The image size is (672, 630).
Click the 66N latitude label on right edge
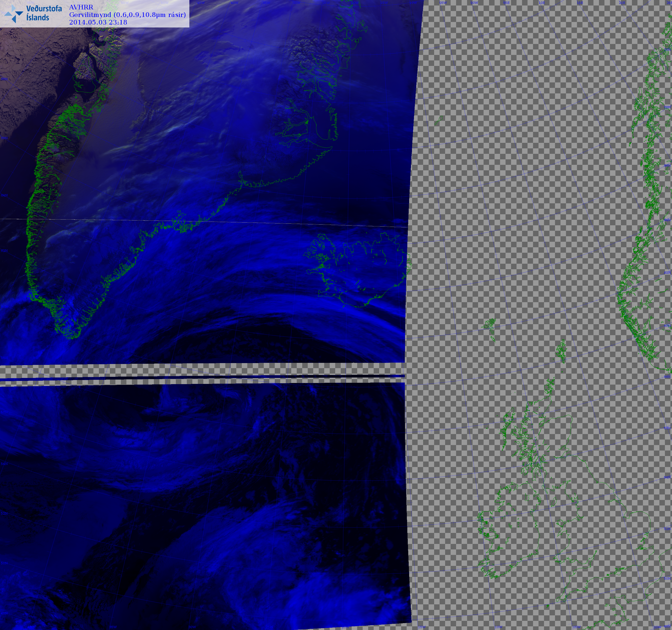coord(667,166)
